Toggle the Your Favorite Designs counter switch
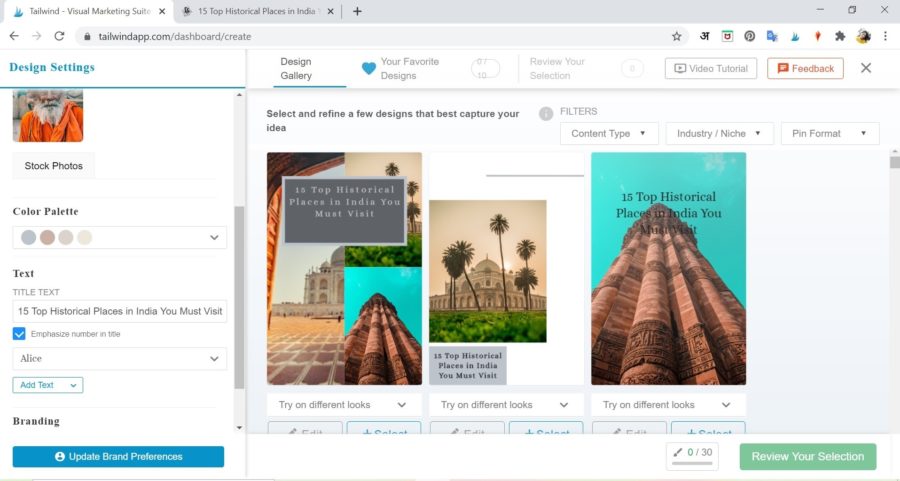This screenshot has width=900, height=481. (x=485, y=68)
